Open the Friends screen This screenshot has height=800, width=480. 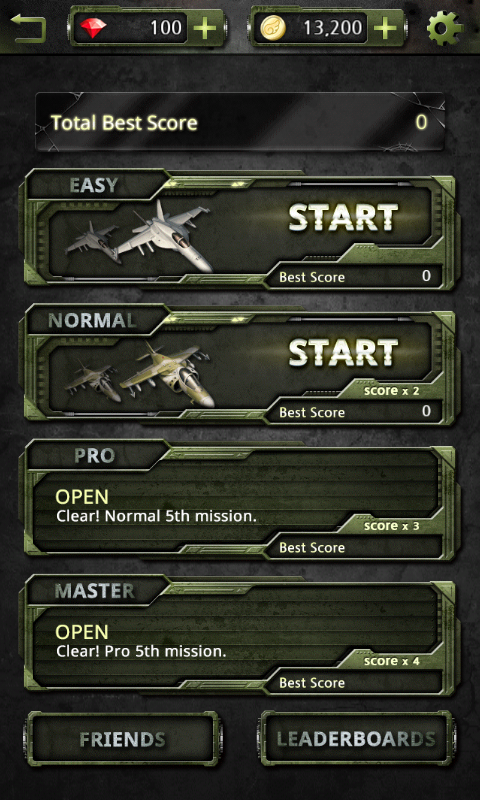[122, 739]
